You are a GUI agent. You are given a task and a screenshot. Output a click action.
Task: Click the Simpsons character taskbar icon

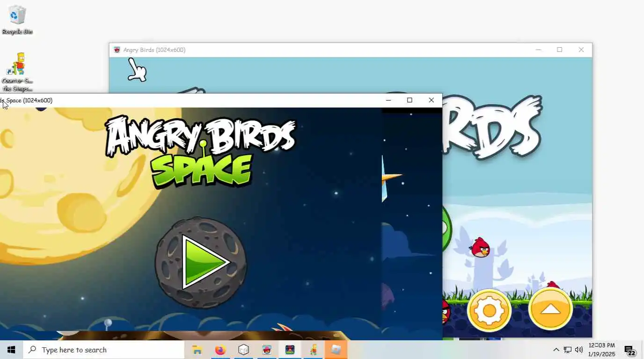coord(314,350)
